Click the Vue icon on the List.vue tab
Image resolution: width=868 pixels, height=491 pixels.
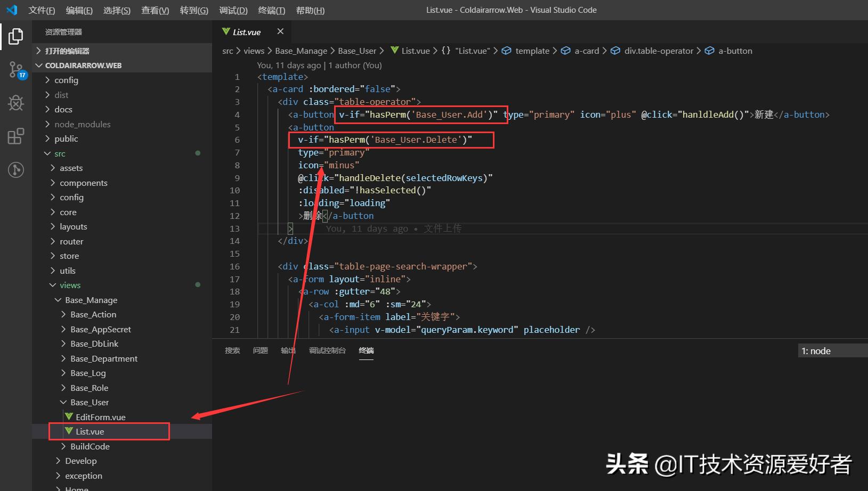tap(225, 32)
